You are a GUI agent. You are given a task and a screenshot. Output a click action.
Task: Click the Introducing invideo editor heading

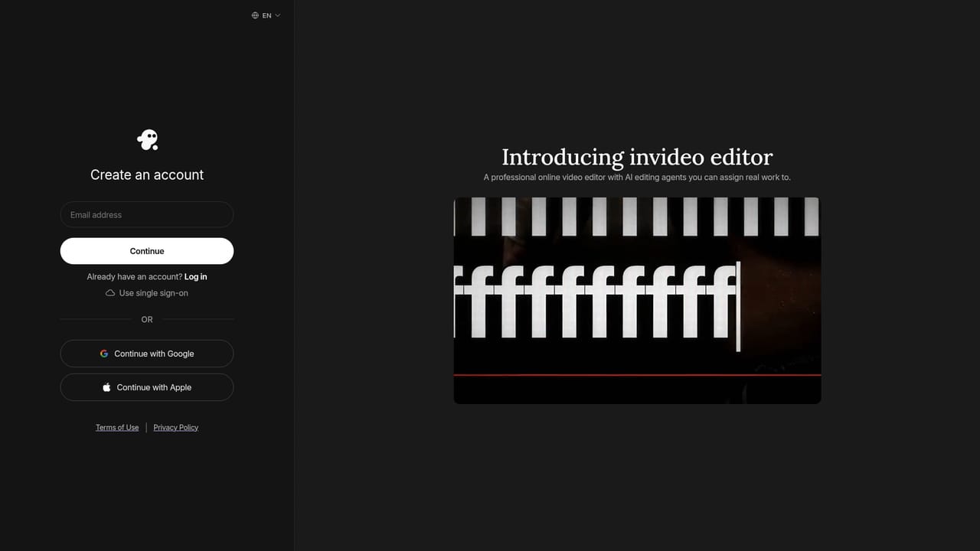(637, 157)
